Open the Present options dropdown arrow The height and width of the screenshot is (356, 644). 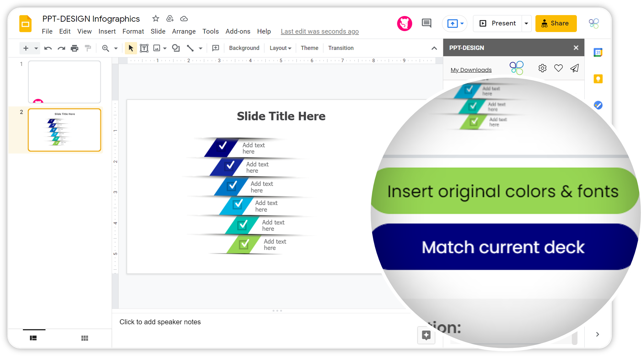[526, 24]
